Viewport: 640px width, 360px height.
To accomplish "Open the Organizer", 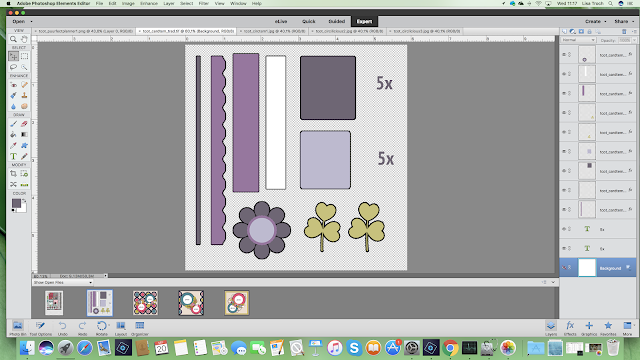I will 140,328.
